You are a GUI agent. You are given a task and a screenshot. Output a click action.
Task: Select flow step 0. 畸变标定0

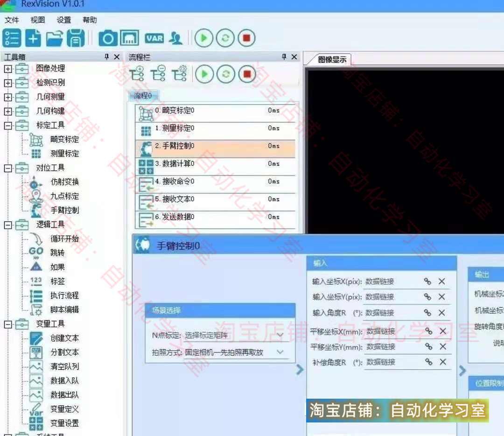[x=215, y=113]
